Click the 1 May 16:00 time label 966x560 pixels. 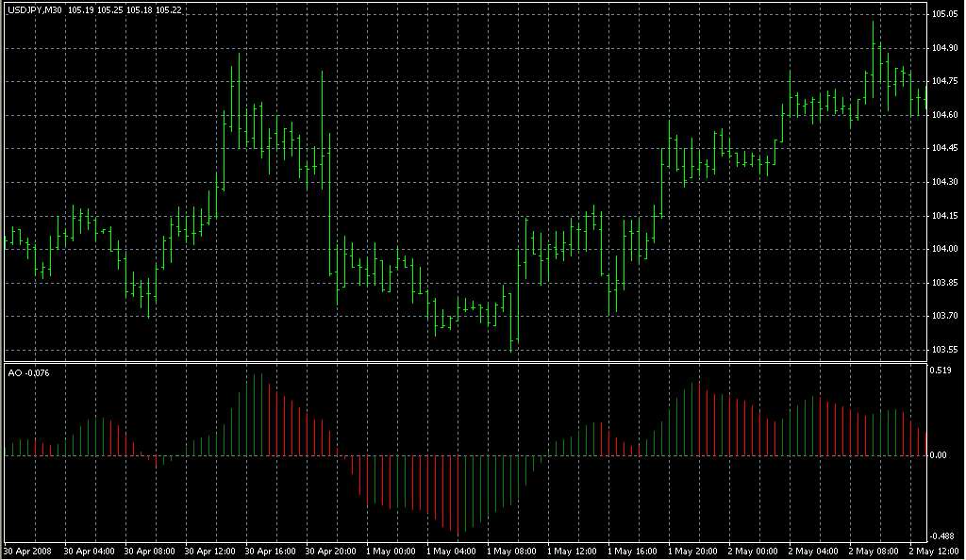(632, 552)
